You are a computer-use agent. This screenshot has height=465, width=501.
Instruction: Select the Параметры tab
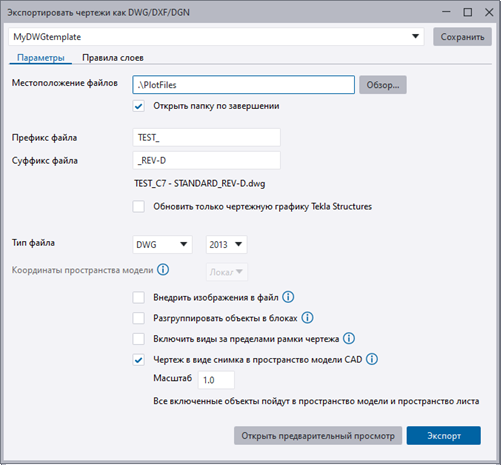(x=41, y=58)
